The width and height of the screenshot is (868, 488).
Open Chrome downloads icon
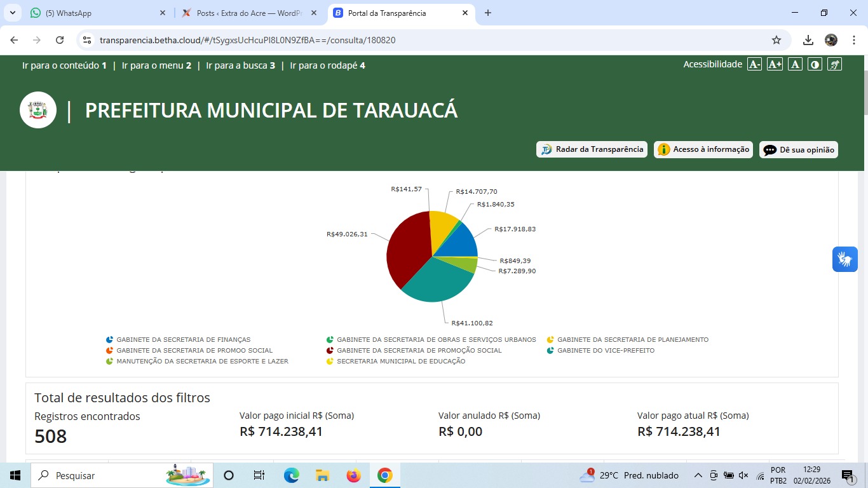tap(808, 40)
